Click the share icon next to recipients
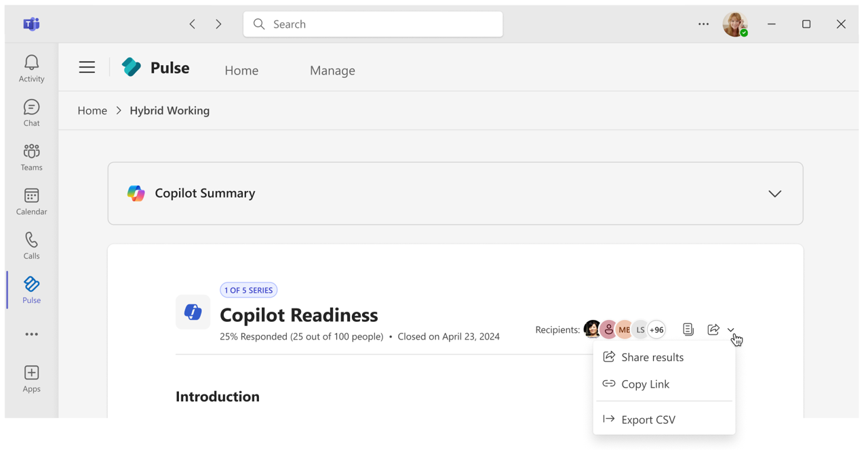The width and height of the screenshot is (868, 450). point(713,329)
